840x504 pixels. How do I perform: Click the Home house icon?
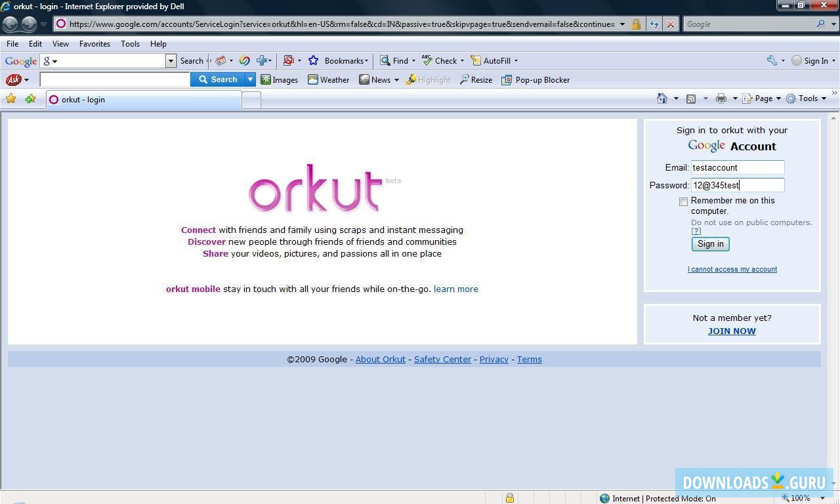click(x=661, y=98)
